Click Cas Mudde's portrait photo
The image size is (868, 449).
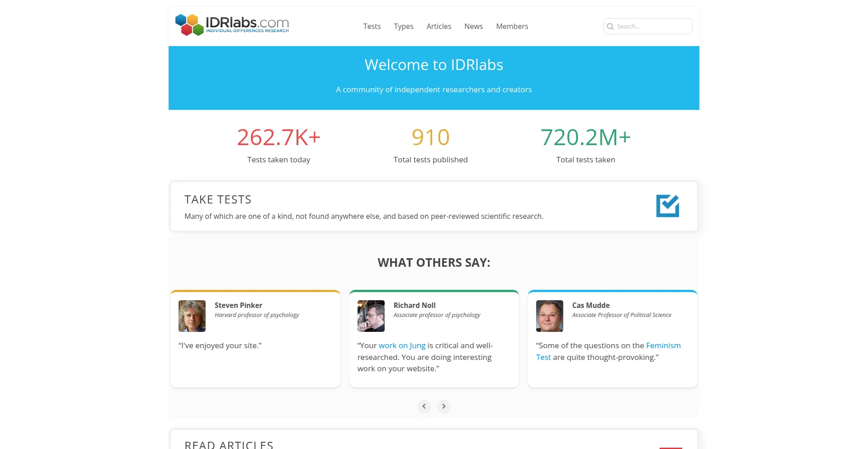point(550,316)
